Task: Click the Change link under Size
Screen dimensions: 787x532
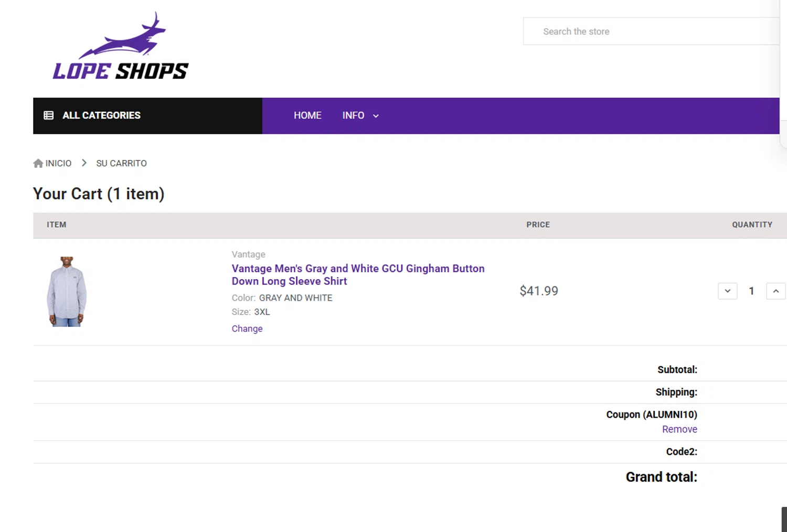Action: 247,328
